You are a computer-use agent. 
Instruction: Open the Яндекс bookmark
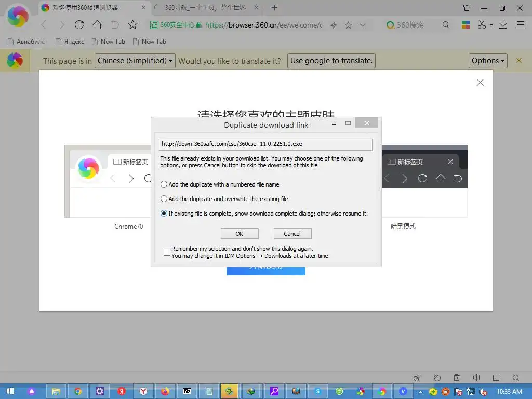pyautogui.click(x=70, y=42)
